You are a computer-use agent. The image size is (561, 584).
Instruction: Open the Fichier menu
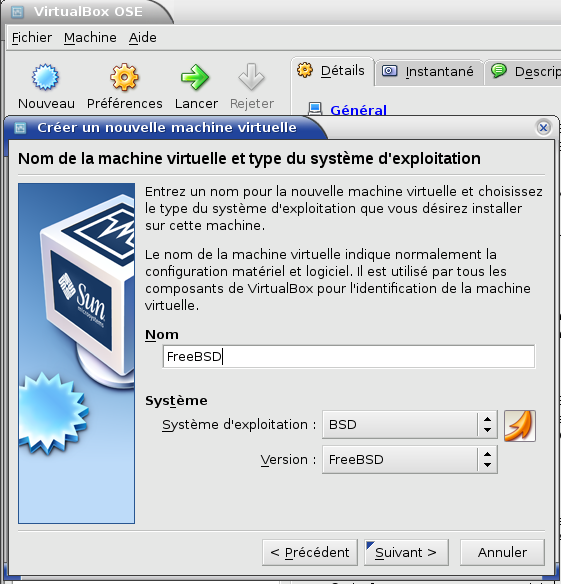tap(32, 38)
